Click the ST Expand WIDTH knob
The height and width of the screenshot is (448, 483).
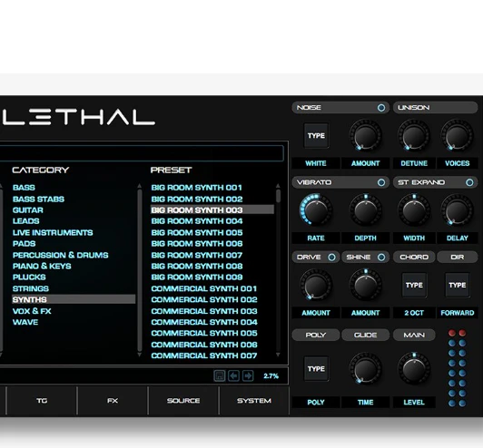(414, 210)
